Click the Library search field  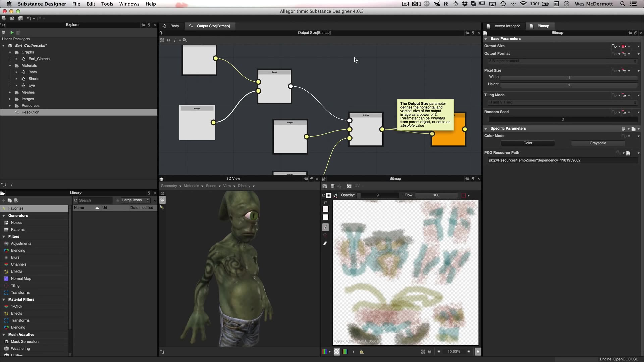tap(95, 200)
